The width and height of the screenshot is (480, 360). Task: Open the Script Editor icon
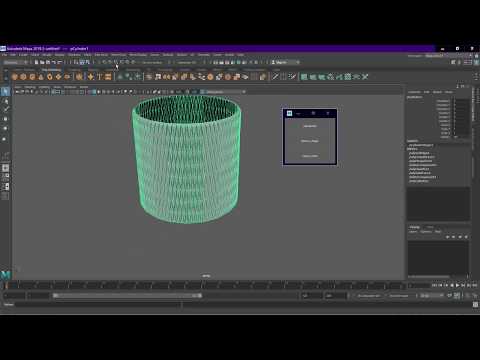[x=476, y=305]
